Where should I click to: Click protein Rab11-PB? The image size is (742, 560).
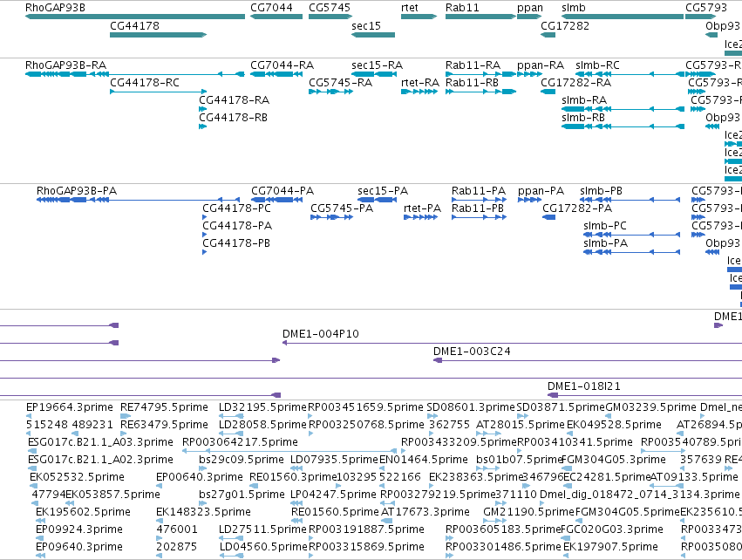[x=479, y=217]
